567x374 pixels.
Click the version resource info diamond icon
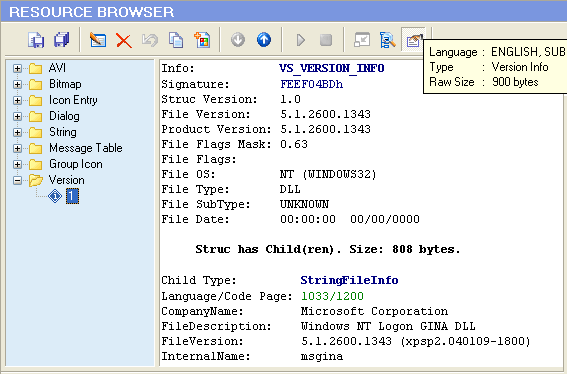[55, 196]
